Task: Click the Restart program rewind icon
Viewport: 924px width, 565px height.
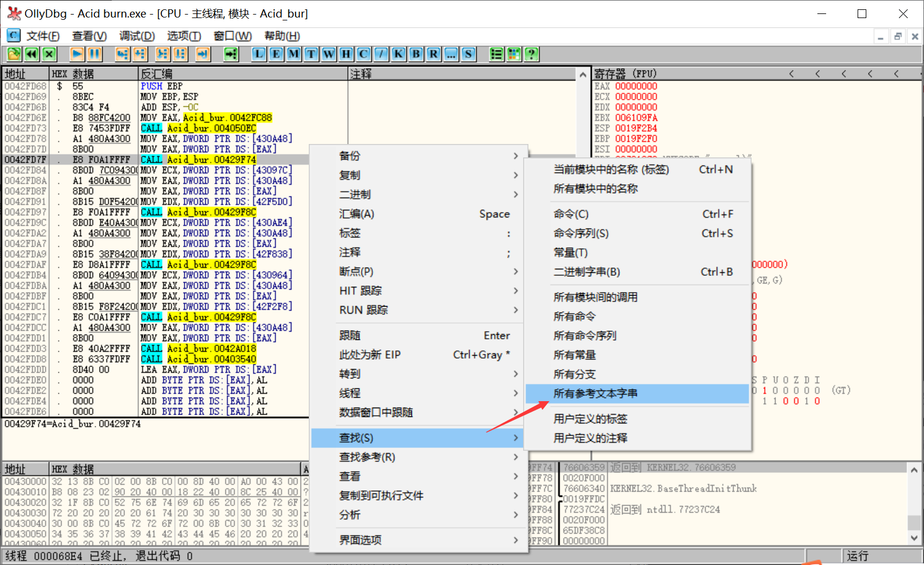Action: pyautogui.click(x=31, y=54)
